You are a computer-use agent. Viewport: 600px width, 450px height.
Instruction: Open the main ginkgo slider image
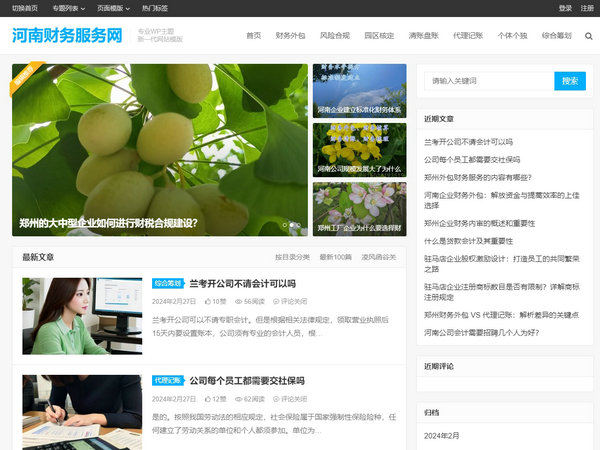pos(160,150)
